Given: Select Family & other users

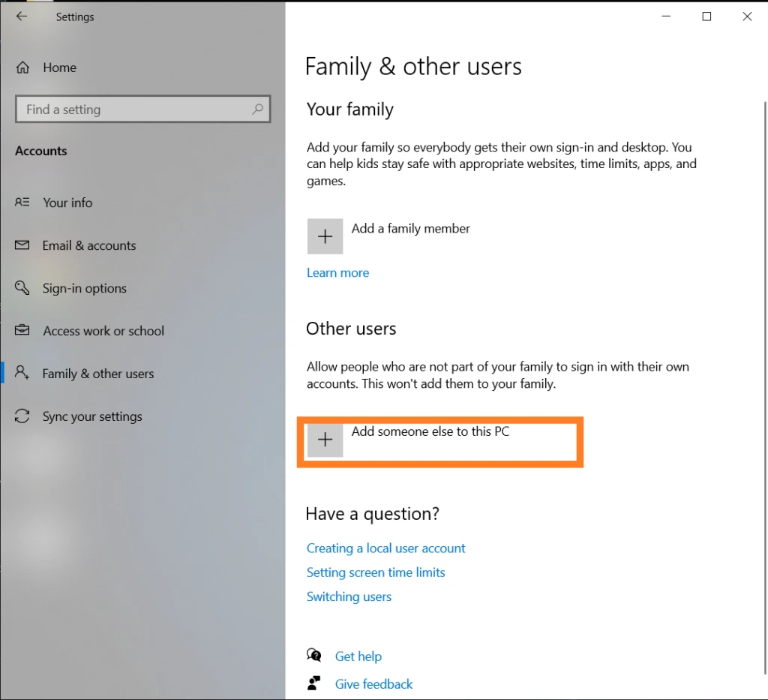Looking at the screenshot, I should click(98, 374).
